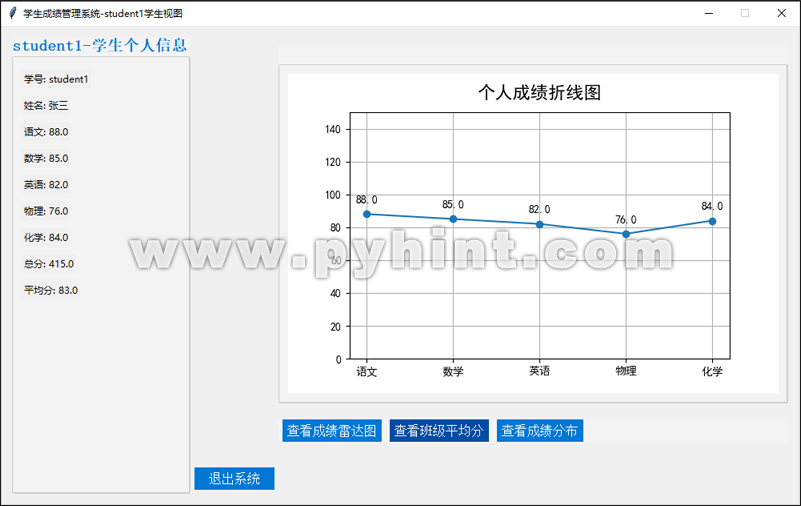Open the grade radar chart view
This screenshot has height=506, width=801.
(x=332, y=430)
